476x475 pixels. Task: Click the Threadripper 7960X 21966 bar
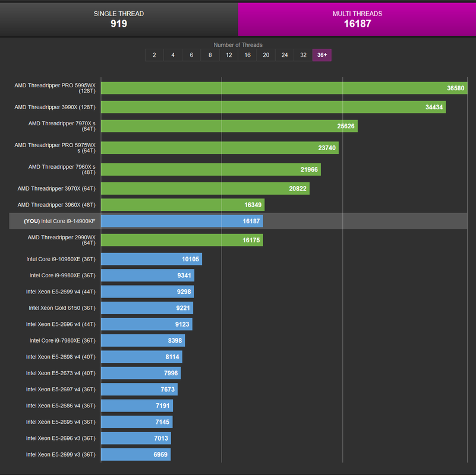click(x=211, y=169)
